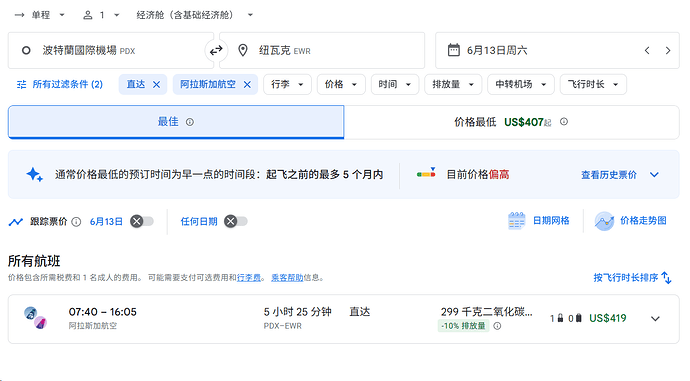Click the sparkle insight icon
690x381 pixels.
point(34,175)
